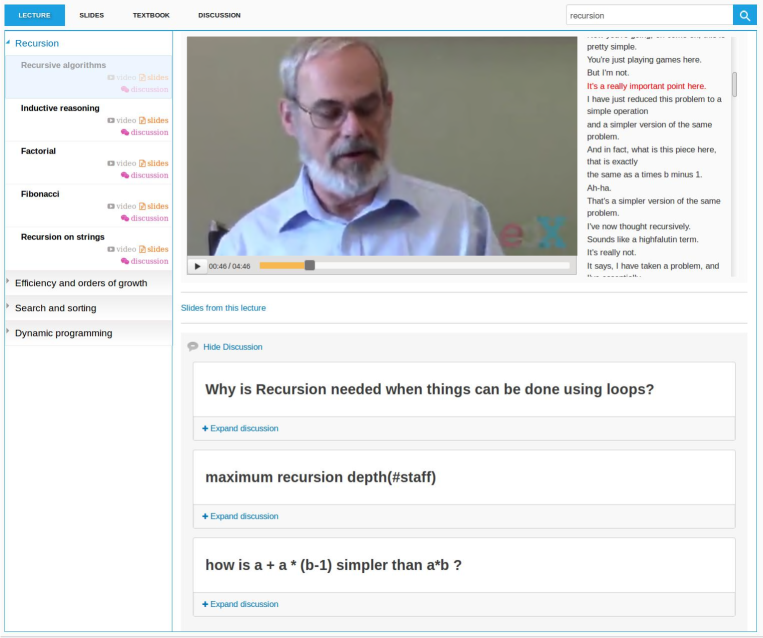This screenshot has width=763, height=638.
Task: Click transcript line 'But I'm not.'
Action: coord(608,73)
